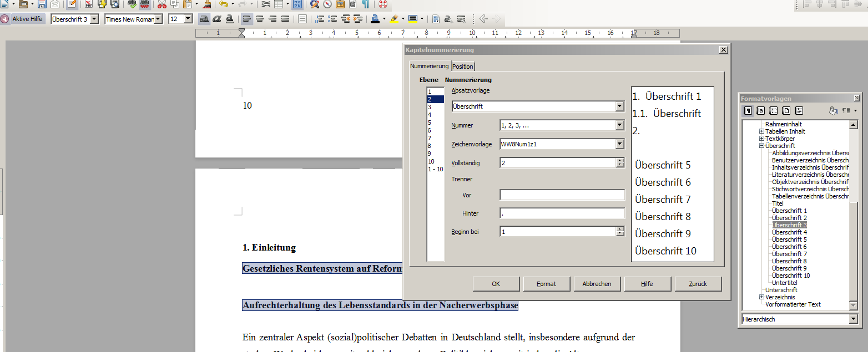Toggle Nonprinting Characters pilcrow icon
Viewport: 868px width, 352px height.
pos(366,4)
